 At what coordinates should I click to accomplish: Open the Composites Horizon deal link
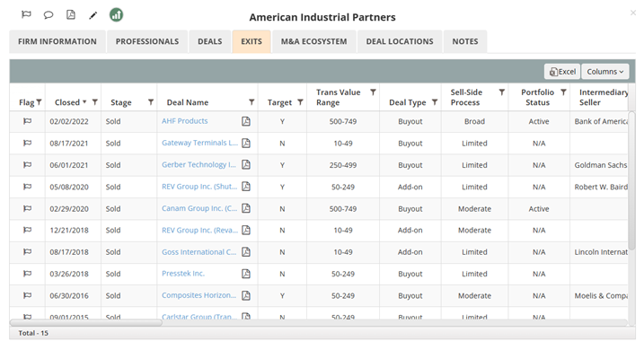coord(198,295)
